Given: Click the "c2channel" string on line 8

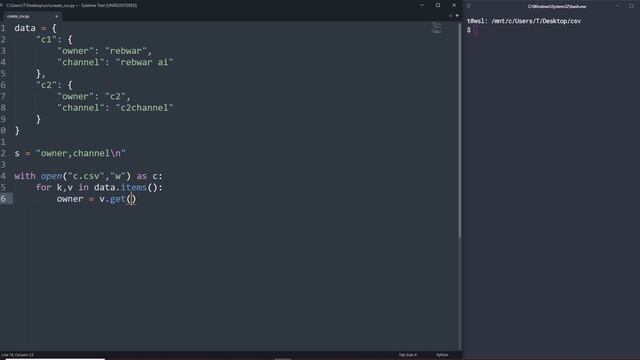Looking at the screenshot, I should click(144, 108).
